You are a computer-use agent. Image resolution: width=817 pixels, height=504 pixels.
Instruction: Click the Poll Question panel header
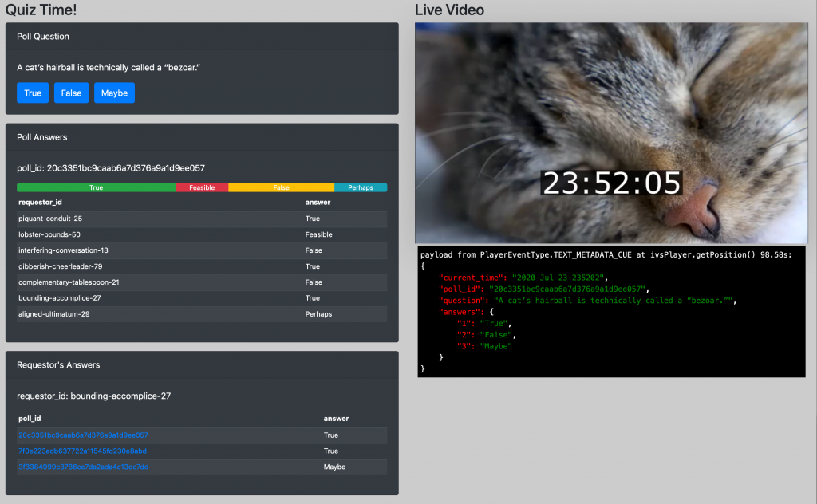coord(43,36)
